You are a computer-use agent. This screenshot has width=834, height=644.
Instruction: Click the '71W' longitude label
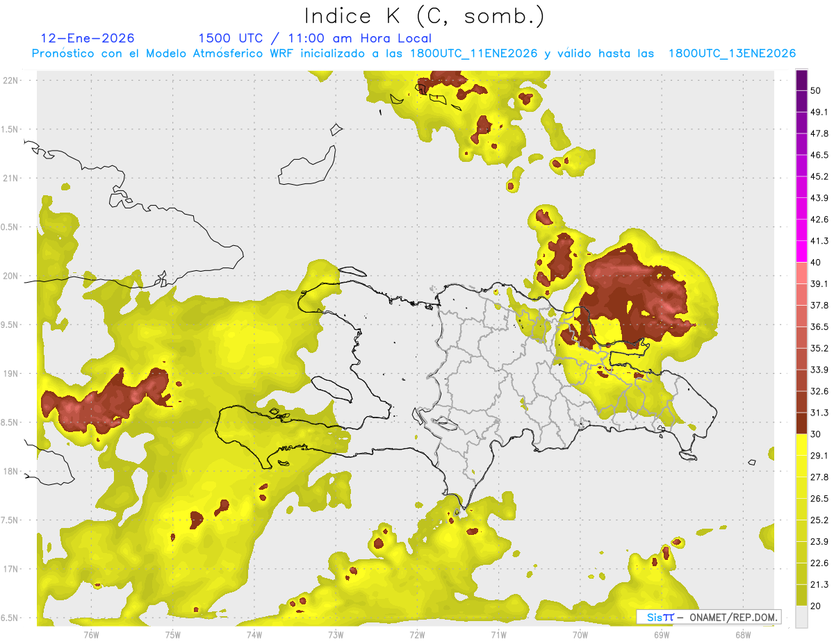coord(498,635)
